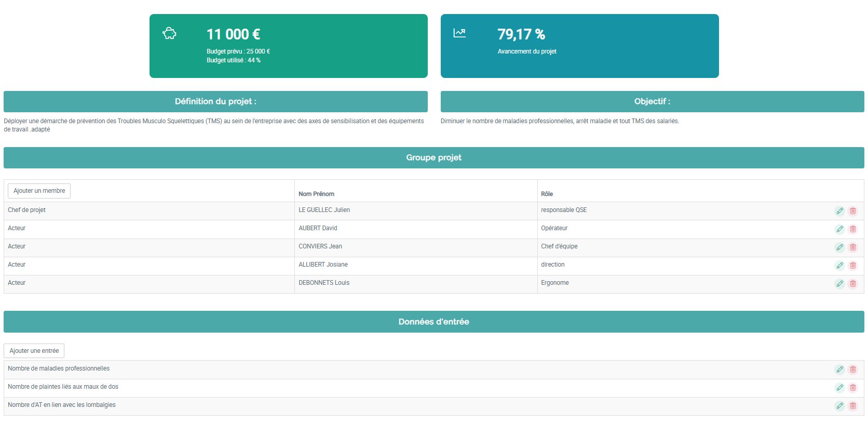Edit the AUBERT David member row

coord(839,229)
